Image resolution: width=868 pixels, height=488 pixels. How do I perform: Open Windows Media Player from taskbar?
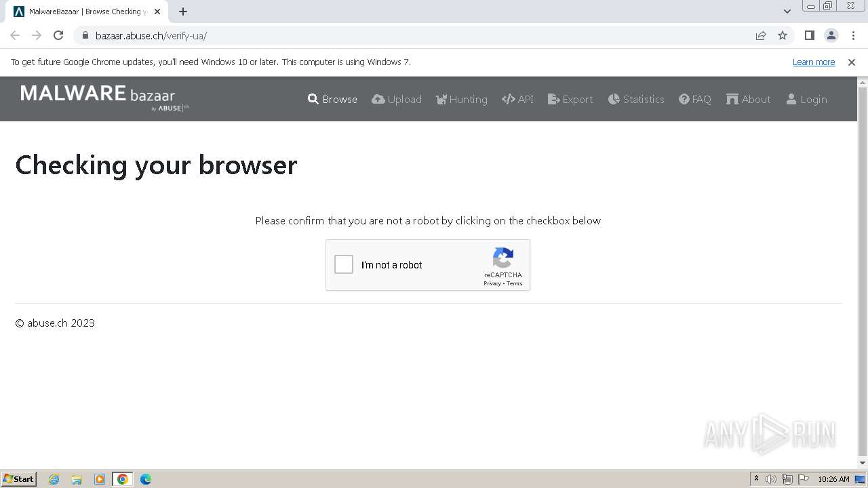(x=100, y=479)
